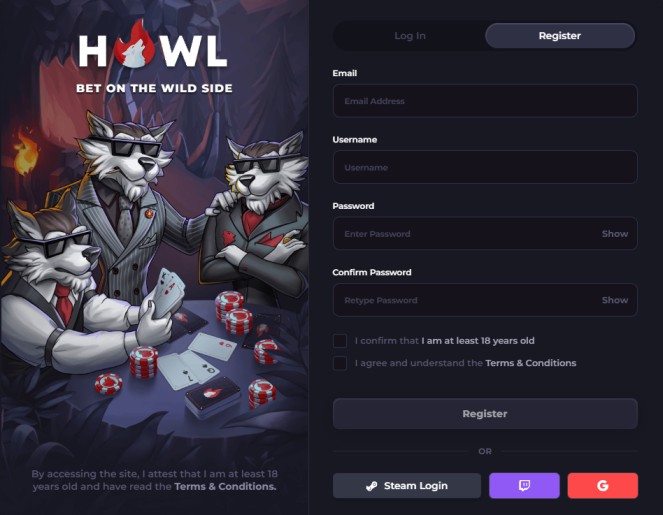Viewport: 663px width, 515px height.
Task: Show the Enter Password field text
Action: pyautogui.click(x=615, y=234)
